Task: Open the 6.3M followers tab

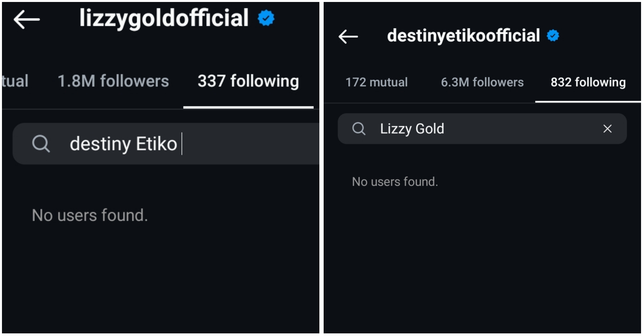Action: click(483, 82)
